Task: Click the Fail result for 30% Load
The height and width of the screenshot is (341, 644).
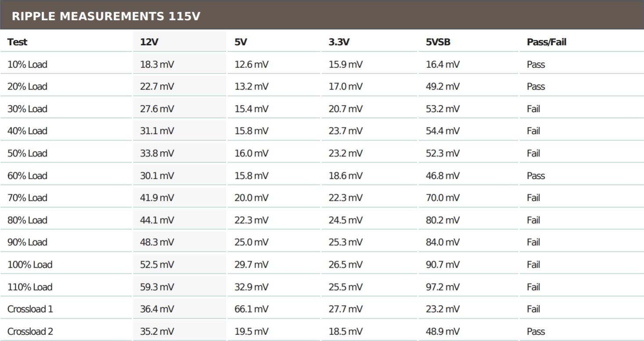Action: [x=533, y=109]
